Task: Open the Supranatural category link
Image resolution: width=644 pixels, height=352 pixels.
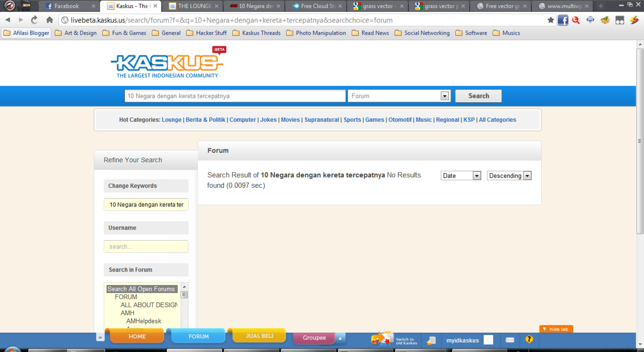Action: tap(321, 120)
